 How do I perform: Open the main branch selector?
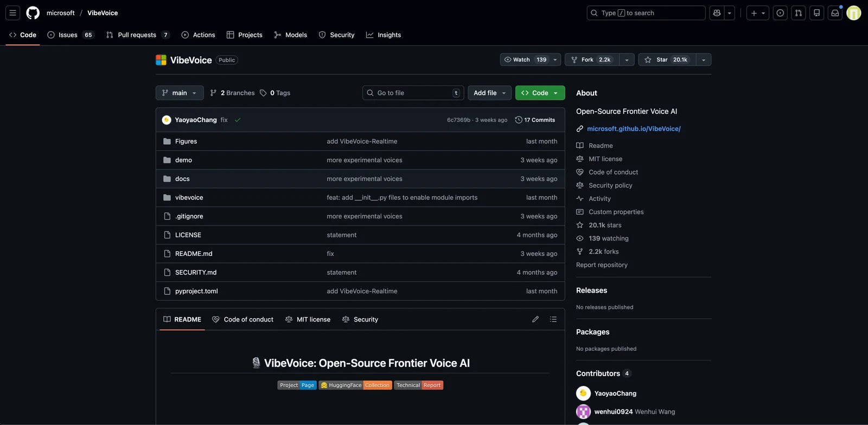point(180,93)
